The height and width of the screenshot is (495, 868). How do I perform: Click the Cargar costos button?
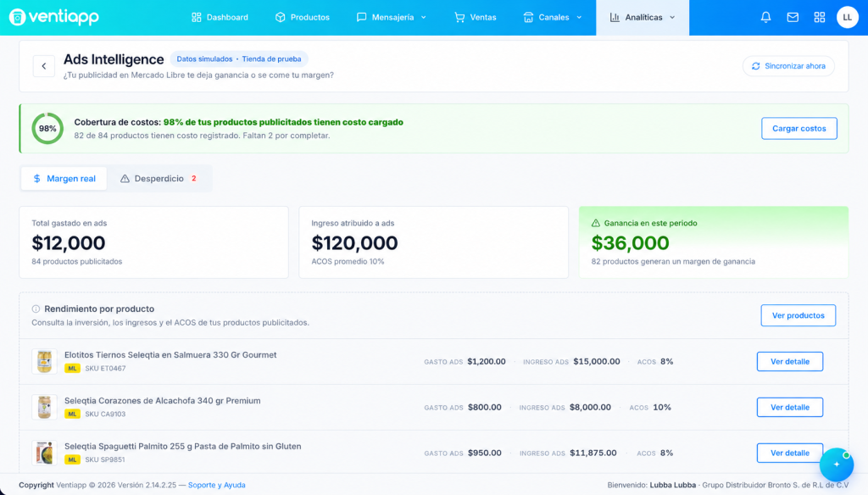pos(798,129)
